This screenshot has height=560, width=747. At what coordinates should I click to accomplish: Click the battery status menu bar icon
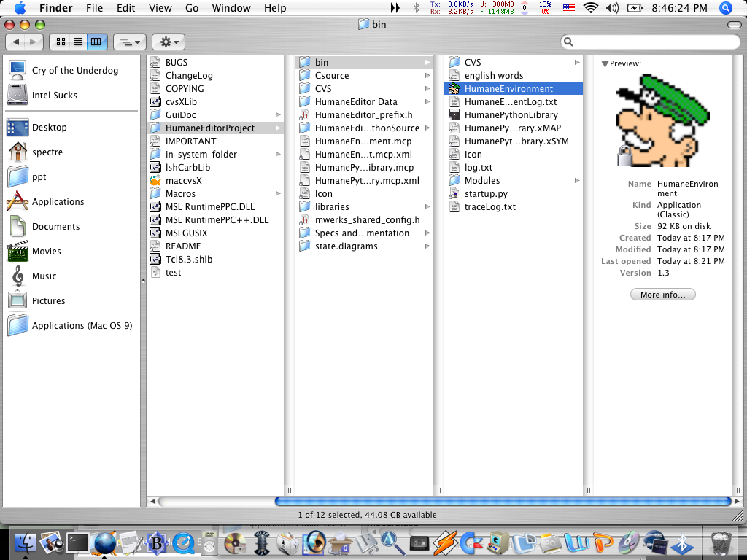pos(635,7)
